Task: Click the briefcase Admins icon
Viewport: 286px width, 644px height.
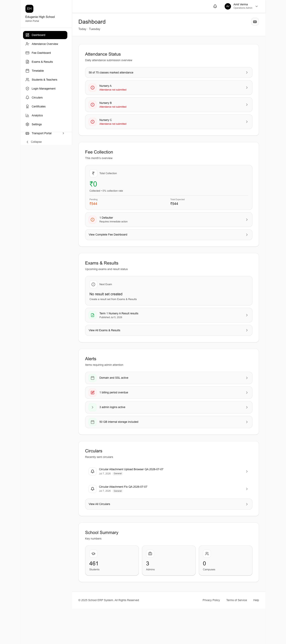Action: pos(150,554)
